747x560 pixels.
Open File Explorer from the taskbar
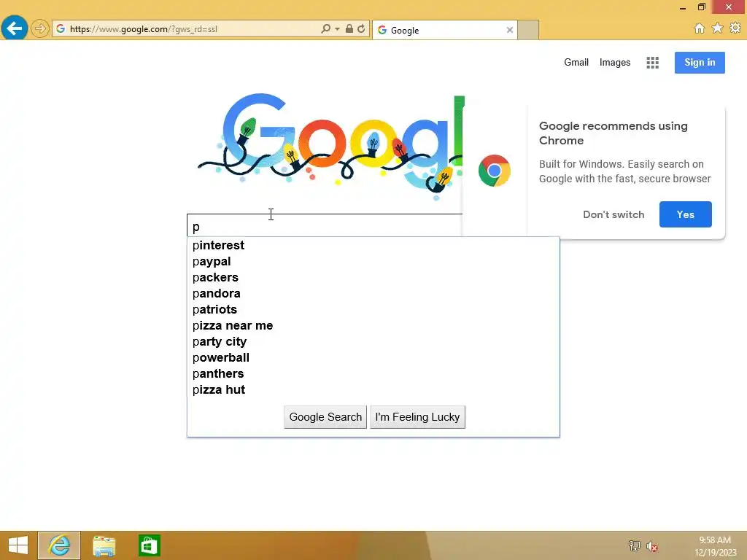pyautogui.click(x=104, y=545)
